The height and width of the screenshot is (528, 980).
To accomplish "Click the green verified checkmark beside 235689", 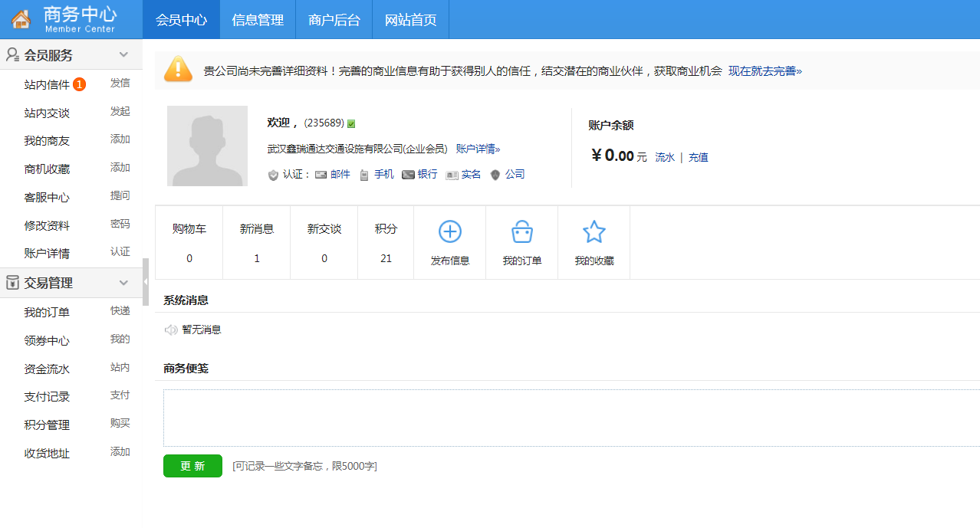I will [x=350, y=123].
